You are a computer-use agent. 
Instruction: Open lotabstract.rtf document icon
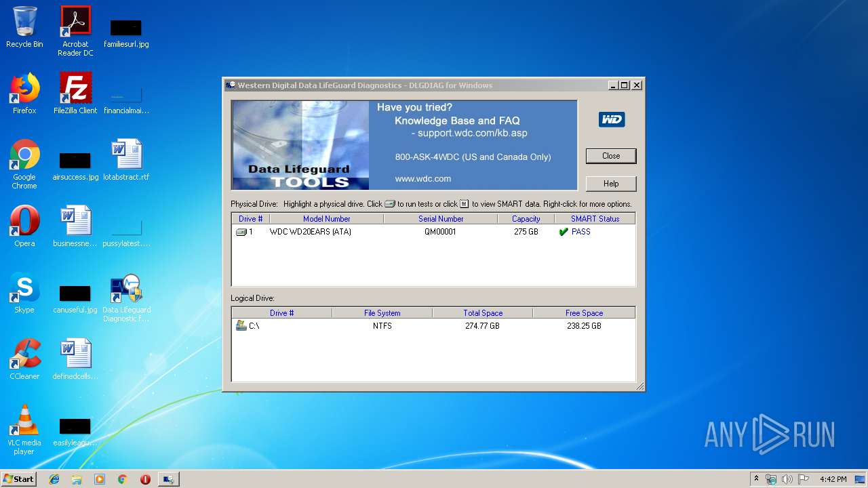point(126,160)
